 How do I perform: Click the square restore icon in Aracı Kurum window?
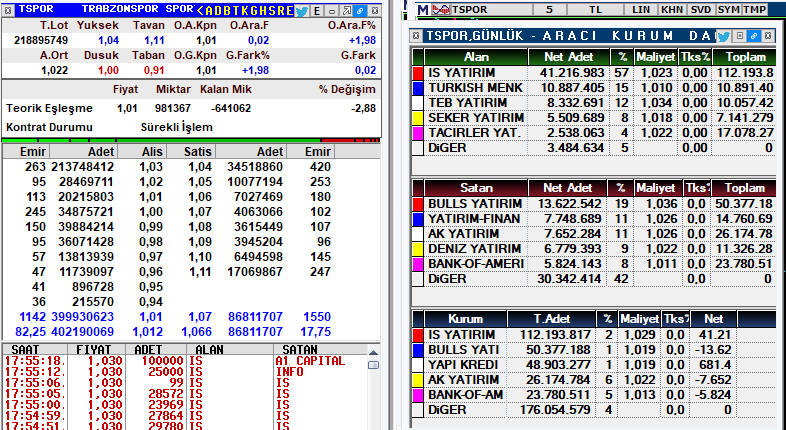point(739,36)
